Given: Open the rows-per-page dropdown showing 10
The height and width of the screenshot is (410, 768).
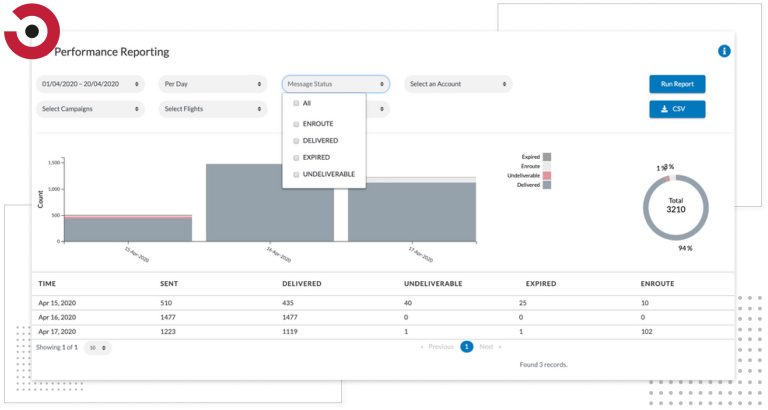Looking at the screenshot, I should (97, 348).
